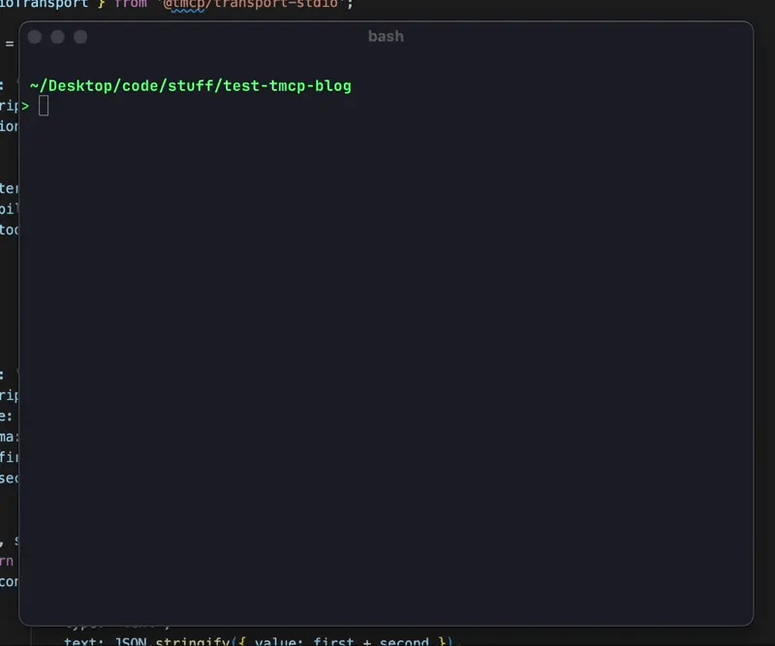Click the green > prompt symbol
This screenshot has width=775, height=646.
[26, 106]
